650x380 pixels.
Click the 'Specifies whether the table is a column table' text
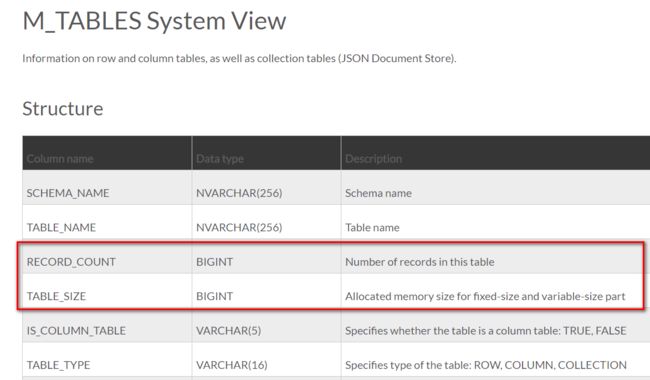(x=485, y=331)
